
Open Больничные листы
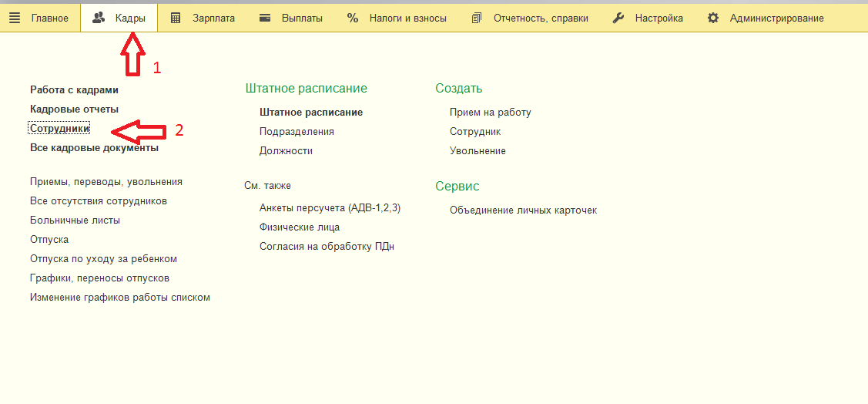75,220
